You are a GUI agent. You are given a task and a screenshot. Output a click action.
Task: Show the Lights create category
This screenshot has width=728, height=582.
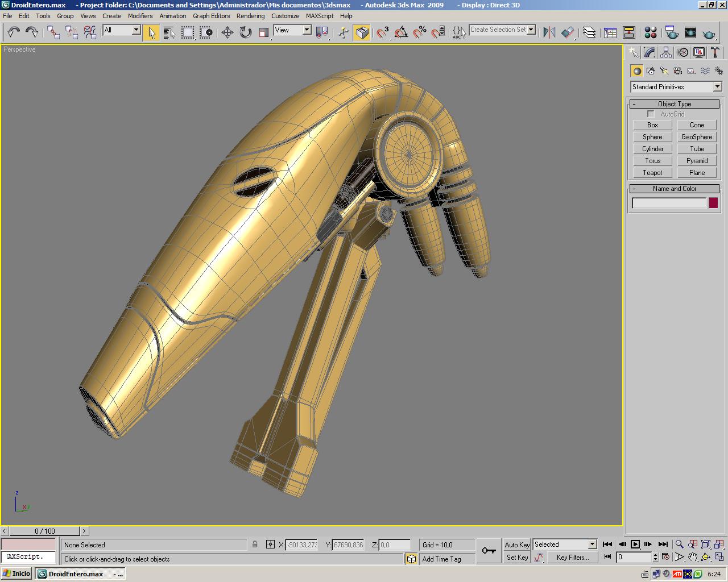(x=664, y=71)
